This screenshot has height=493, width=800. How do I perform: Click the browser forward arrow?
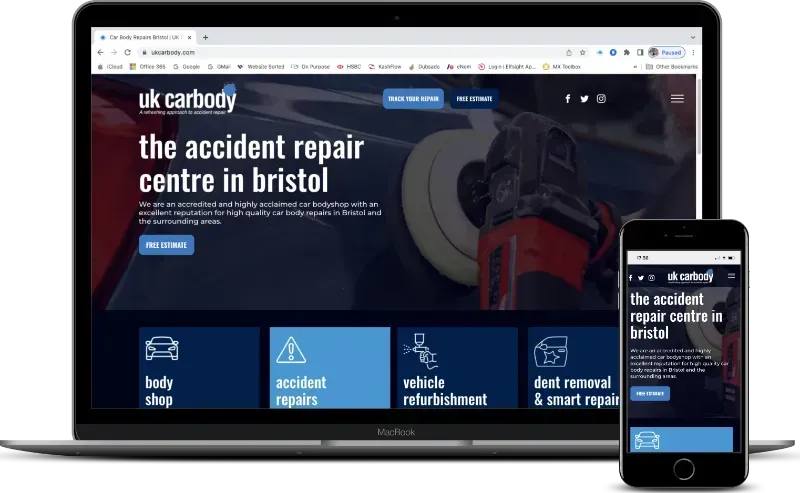pyautogui.click(x=114, y=52)
